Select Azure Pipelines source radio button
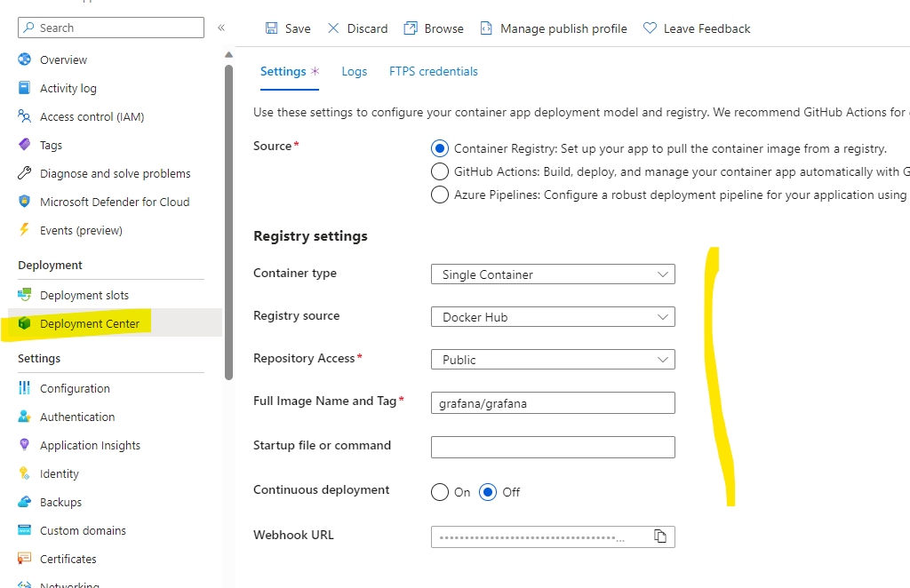This screenshot has width=910, height=588. click(x=440, y=195)
